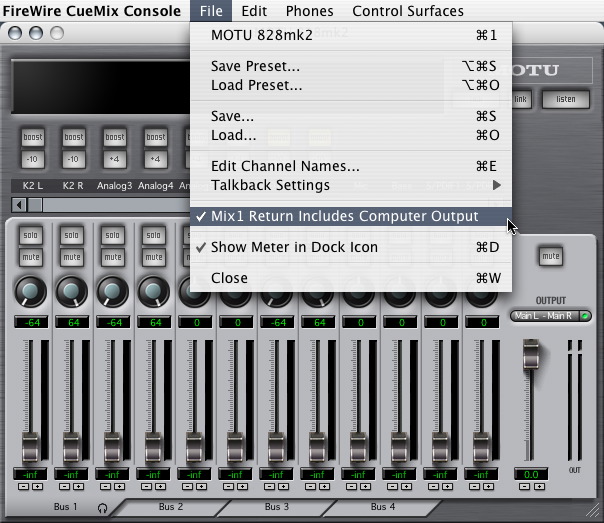Toggle -10 level on K2 R
The height and width of the screenshot is (523, 604).
pyautogui.click(x=74, y=159)
